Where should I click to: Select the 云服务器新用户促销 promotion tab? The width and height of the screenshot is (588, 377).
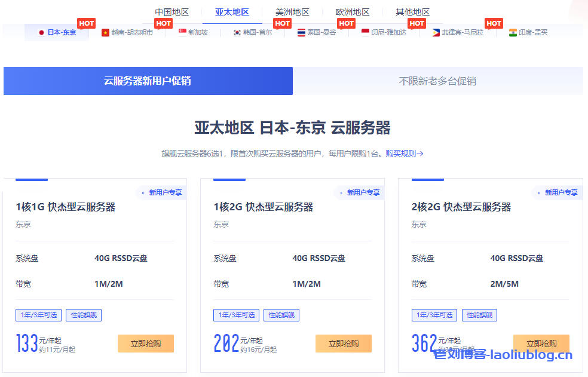pyautogui.click(x=148, y=81)
